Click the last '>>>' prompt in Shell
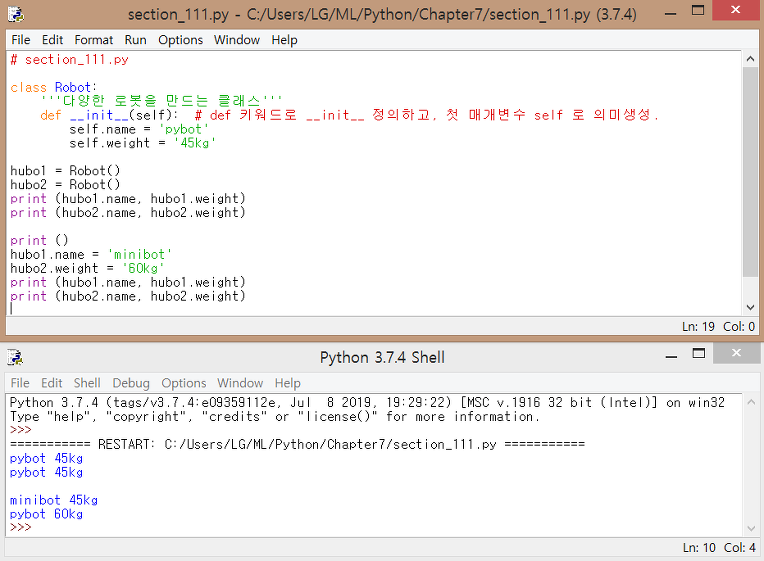Image resolution: width=764 pixels, height=561 pixels. [x=20, y=527]
